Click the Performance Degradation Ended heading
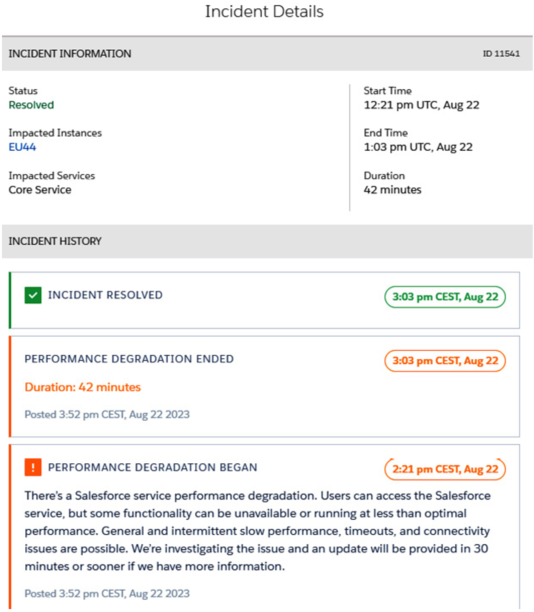The width and height of the screenshot is (534, 612). (129, 359)
